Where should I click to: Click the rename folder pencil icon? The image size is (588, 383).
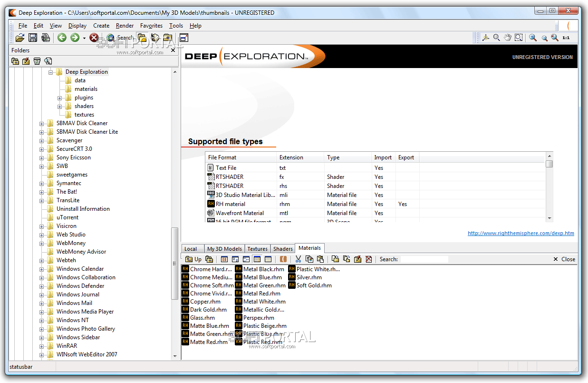(26, 61)
